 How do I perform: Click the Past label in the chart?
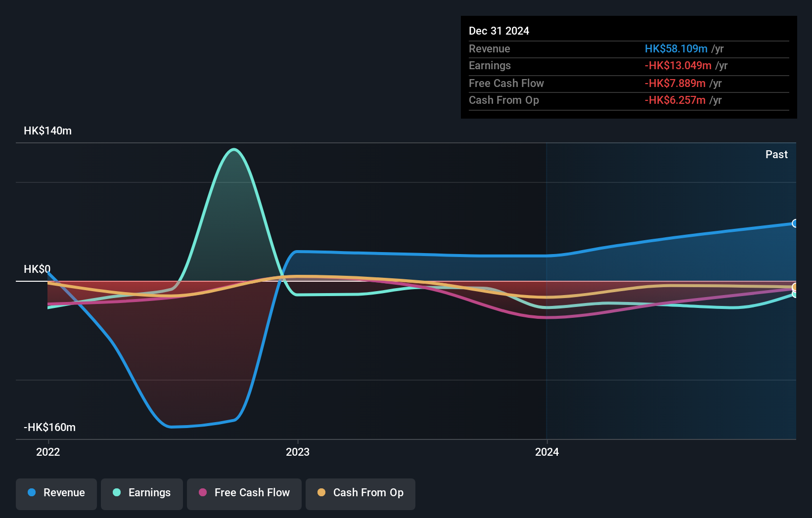point(776,154)
